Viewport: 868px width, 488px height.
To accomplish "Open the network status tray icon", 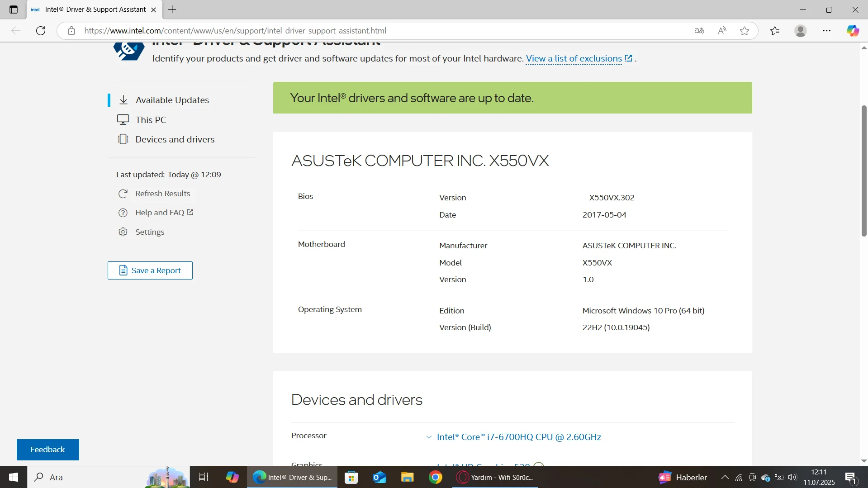I will (x=739, y=477).
